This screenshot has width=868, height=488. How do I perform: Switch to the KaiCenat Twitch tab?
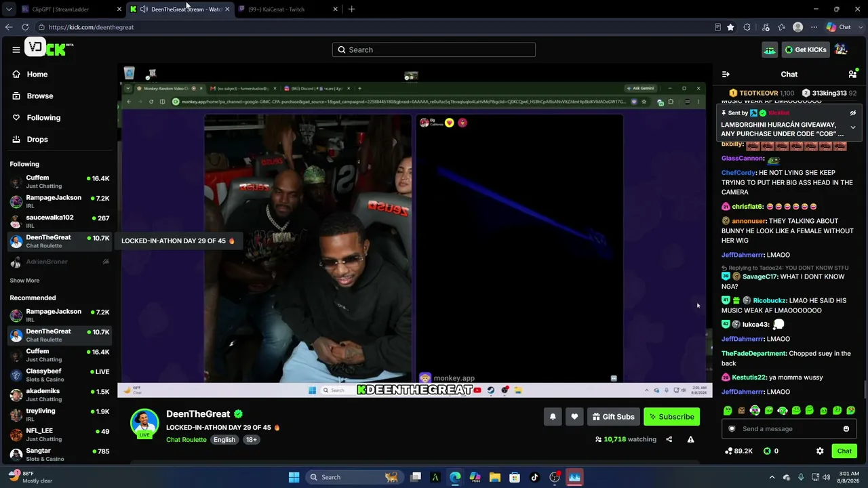point(288,9)
